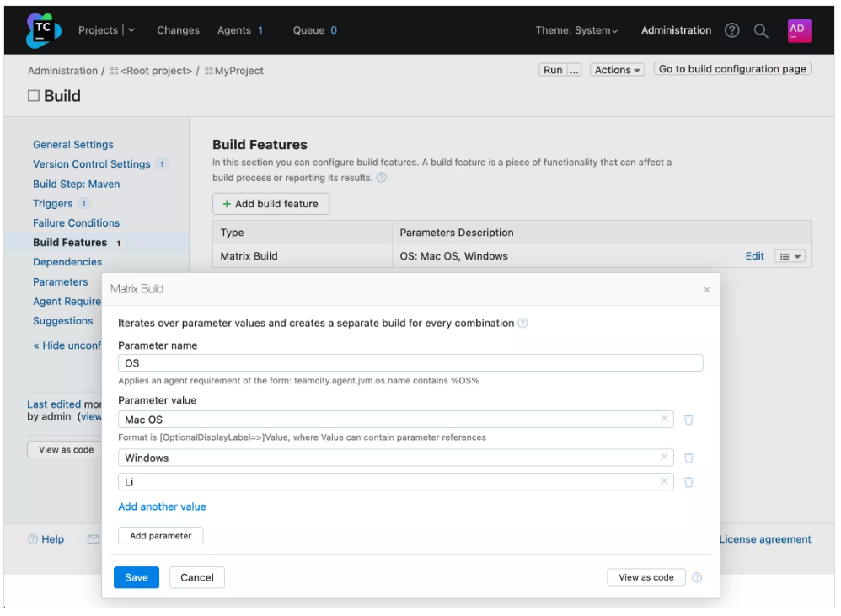
Task: Open the search magnifier icon
Action: 761,31
